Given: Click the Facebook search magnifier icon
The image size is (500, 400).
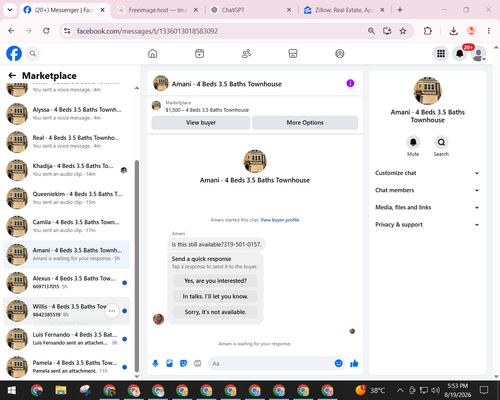Looking at the screenshot, I should coord(33,53).
